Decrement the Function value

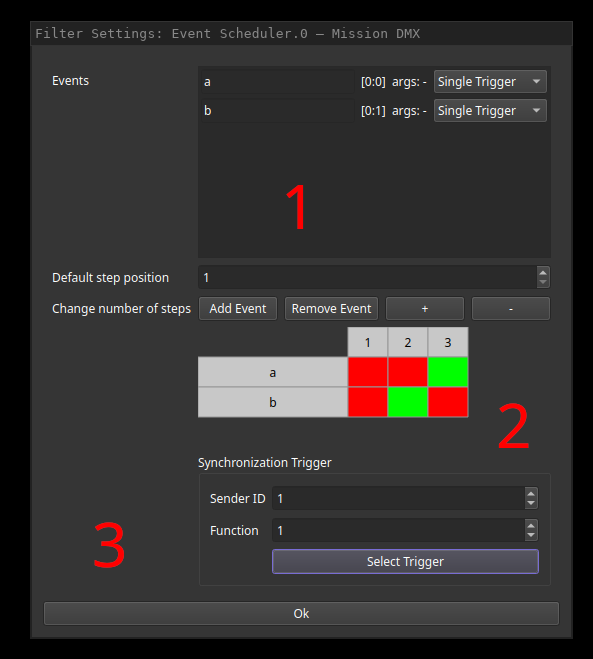coord(531,535)
